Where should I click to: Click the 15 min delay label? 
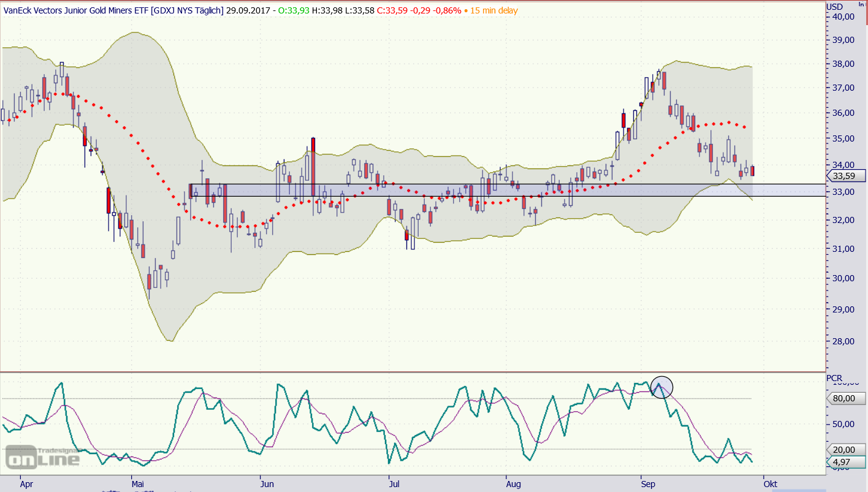point(493,10)
